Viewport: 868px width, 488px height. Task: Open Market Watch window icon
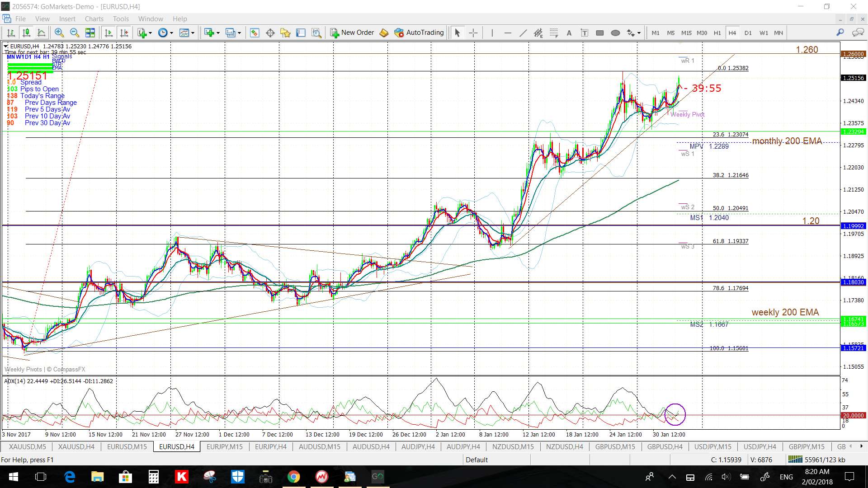pos(255,33)
